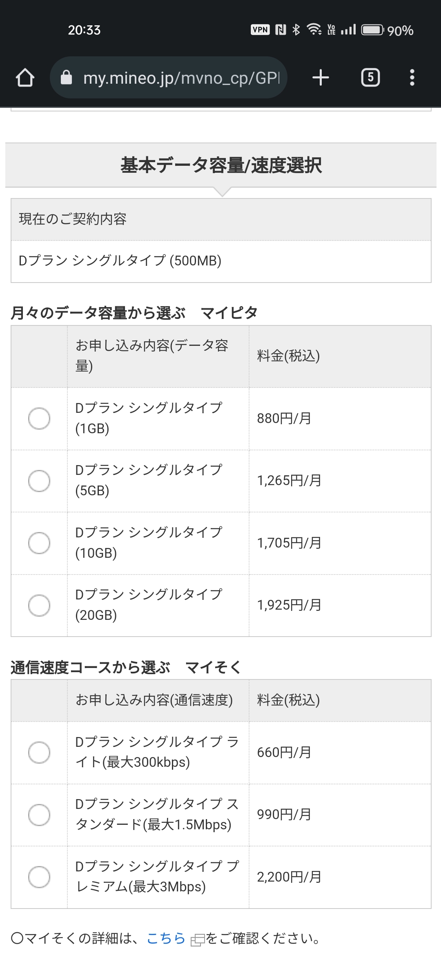Choose the 10GB data plan option

39,543
